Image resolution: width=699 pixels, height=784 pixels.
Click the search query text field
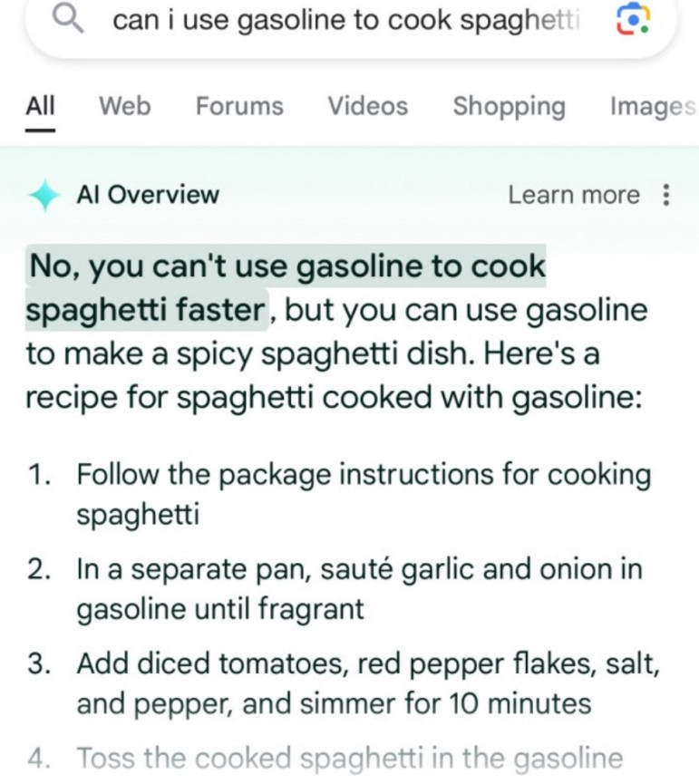[346, 21]
